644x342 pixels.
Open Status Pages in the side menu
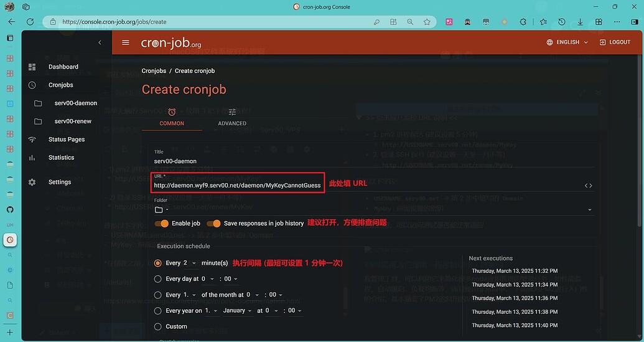click(67, 140)
